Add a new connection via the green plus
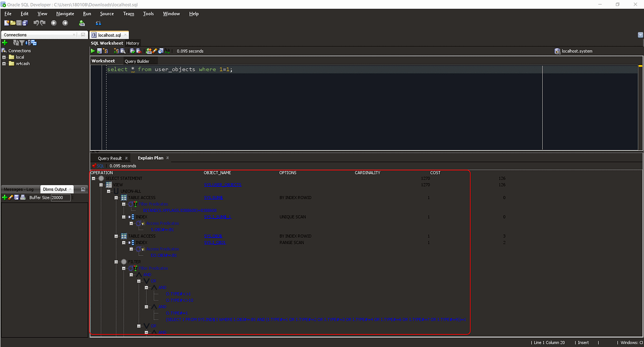Viewport: 644px width, 347px height. click(x=4, y=43)
